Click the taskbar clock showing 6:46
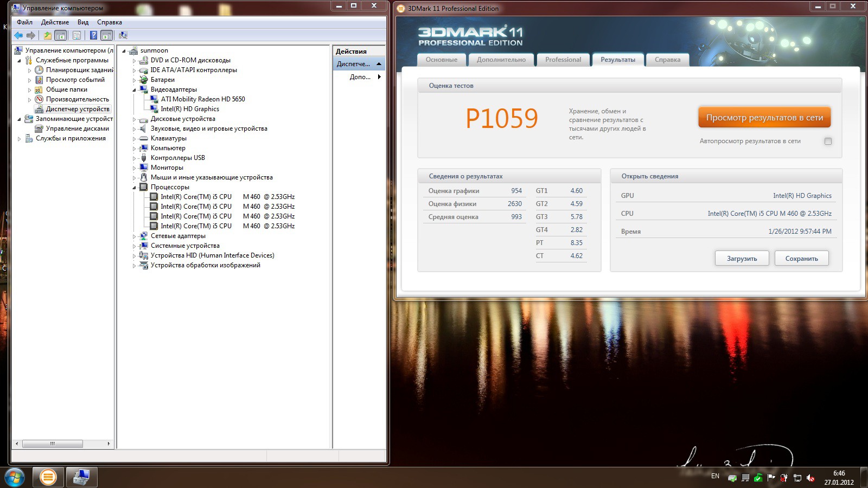Viewport: 868px width, 488px height. (x=839, y=478)
